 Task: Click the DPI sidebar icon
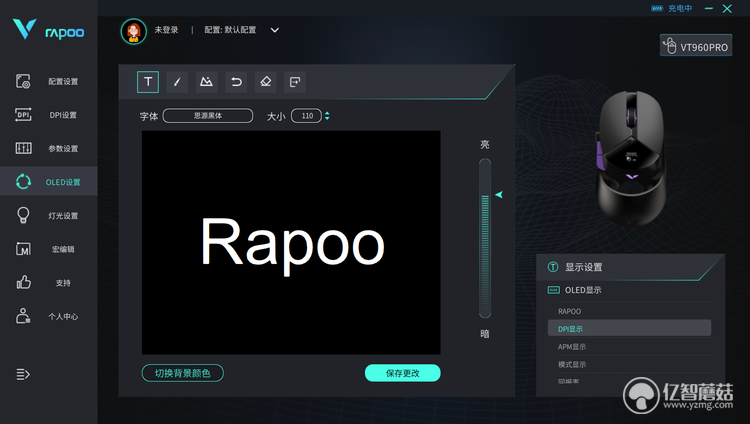pos(23,115)
